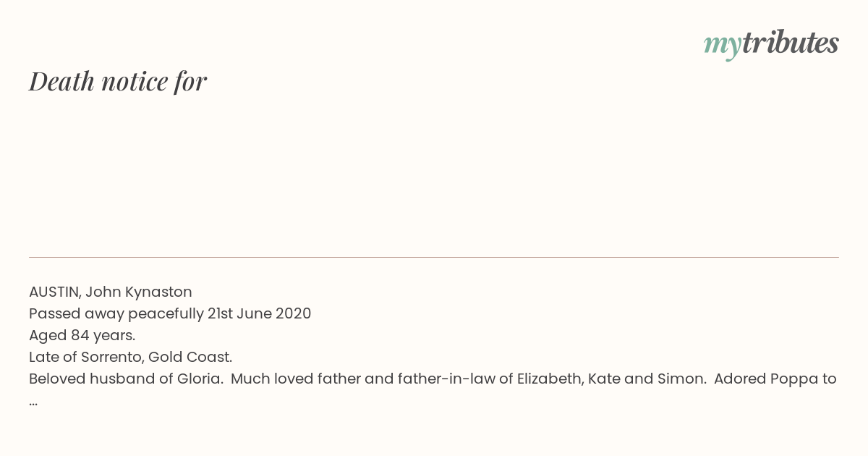Click the surname 'AUSTIN'
The width and height of the screenshot is (868, 456).
55,292
